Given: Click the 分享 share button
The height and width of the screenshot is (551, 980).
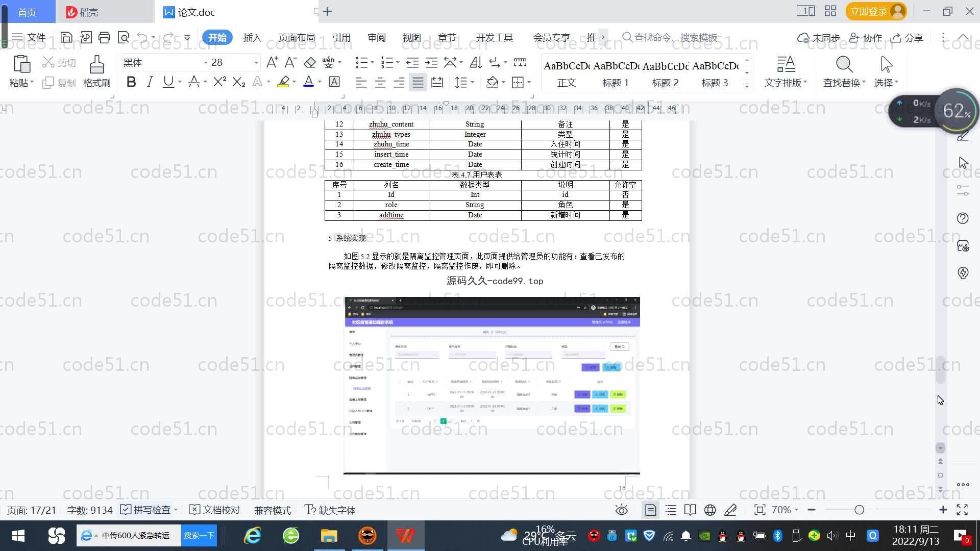Looking at the screenshot, I should pyautogui.click(x=907, y=38).
